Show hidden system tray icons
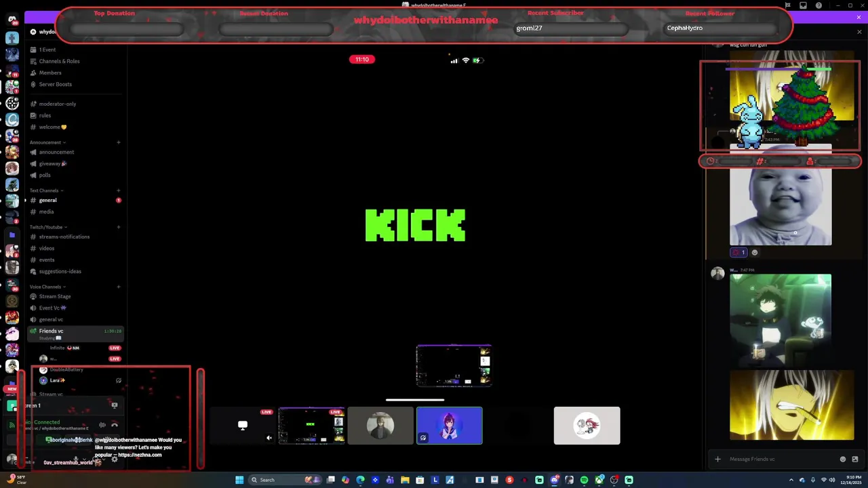Image resolution: width=868 pixels, height=488 pixels. tap(791, 480)
